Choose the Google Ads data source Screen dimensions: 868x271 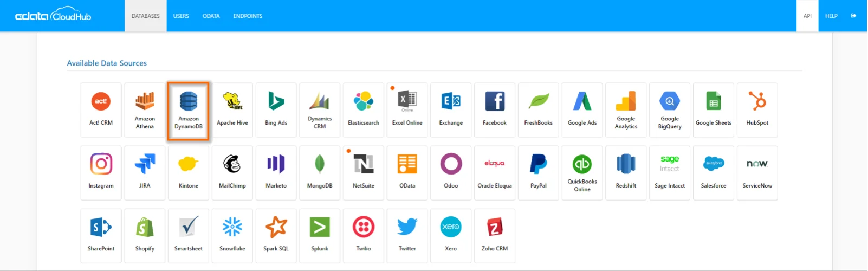pos(582,110)
